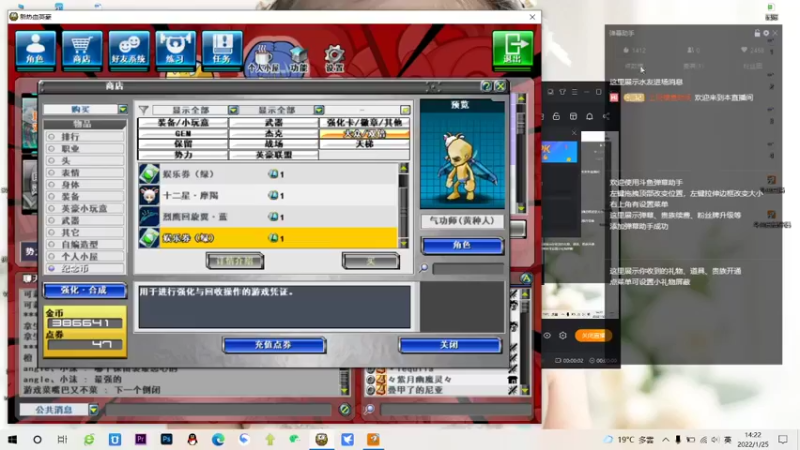Viewport: 800px width, 450px height.
Task: Click the bell icon in streaming app
Action: [589, 116]
